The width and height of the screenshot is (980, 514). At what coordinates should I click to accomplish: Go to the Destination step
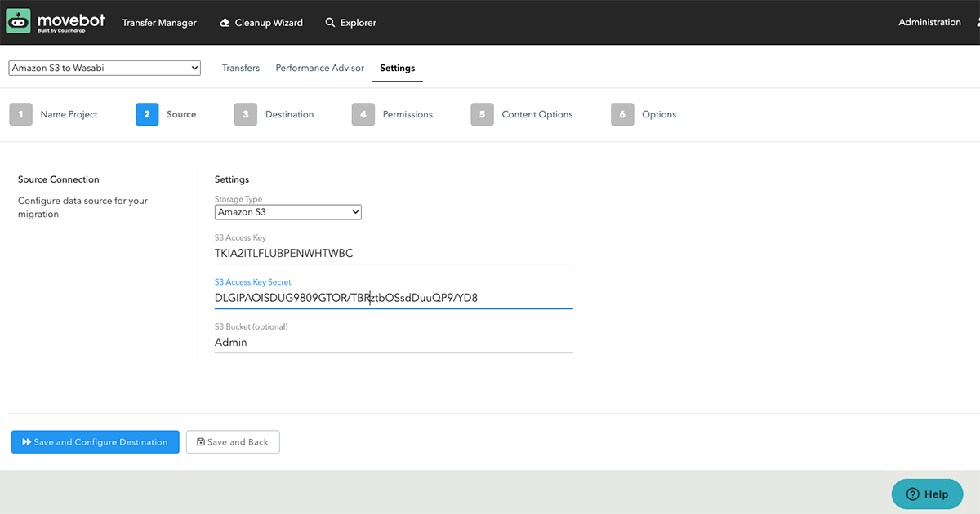(290, 114)
